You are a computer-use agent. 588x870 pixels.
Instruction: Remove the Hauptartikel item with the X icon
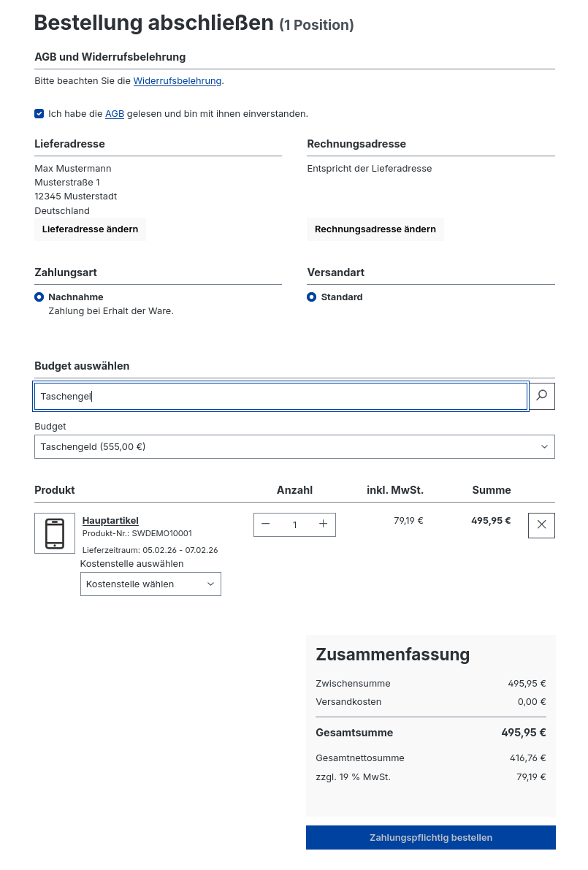coord(541,524)
